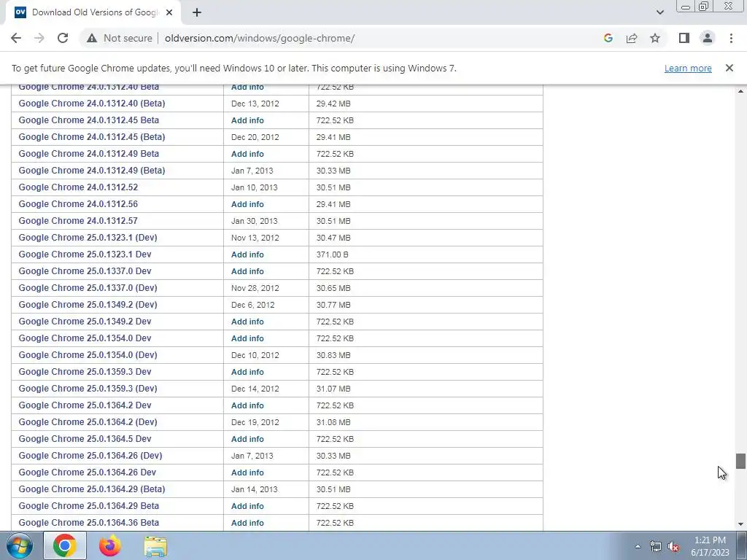747x560 pixels.
Task: Open Chrome's three-dot menu
Action: pyautogui.click(x=731, y=38)
